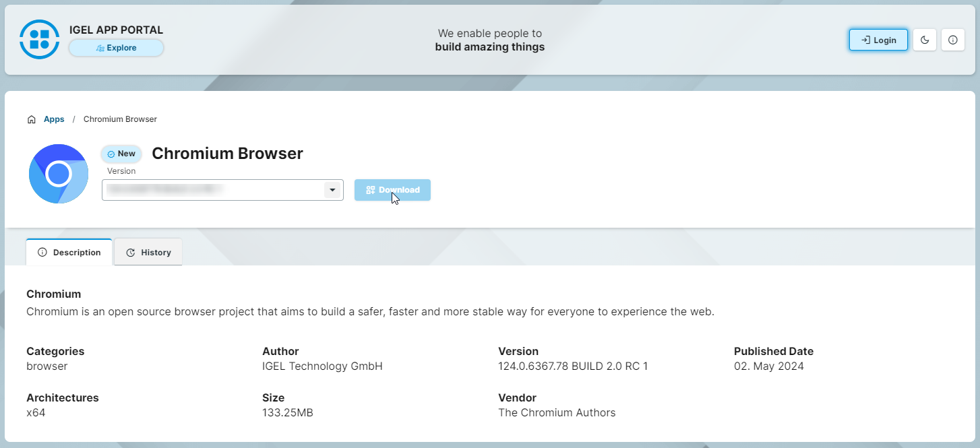Click the Chromium app logo icon
The width and height of the screenshot is (980, 448).
coord(59,174)
